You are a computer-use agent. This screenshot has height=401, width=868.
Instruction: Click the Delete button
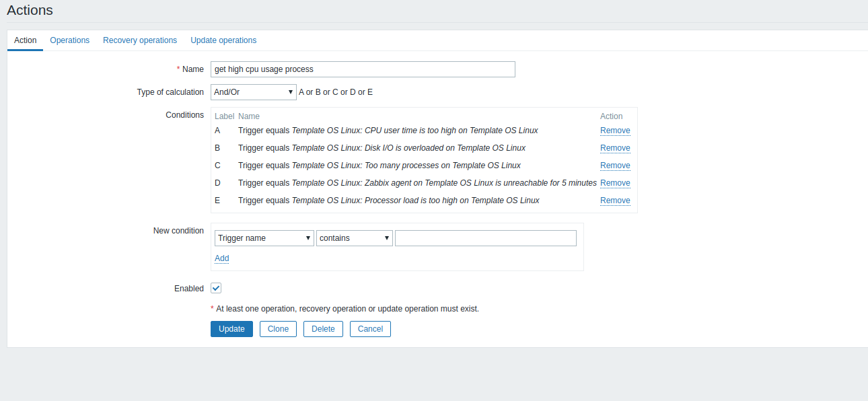click(x=323, y=329)
